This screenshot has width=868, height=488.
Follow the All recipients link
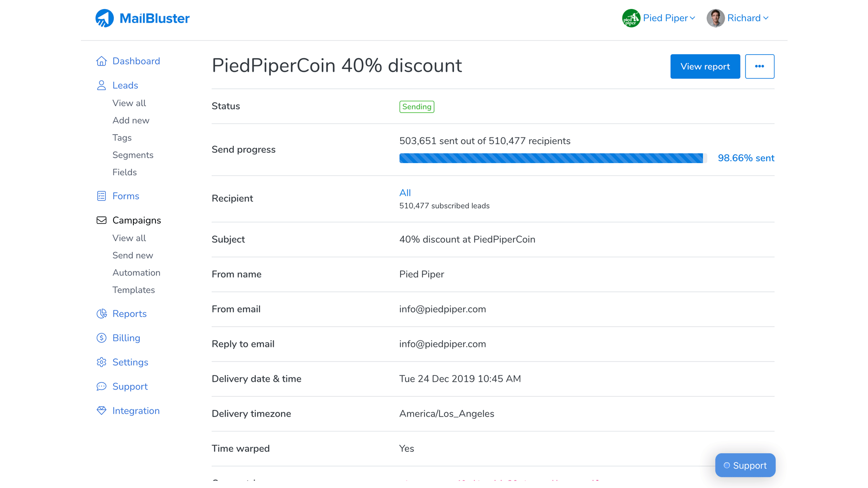coord(405,193)
